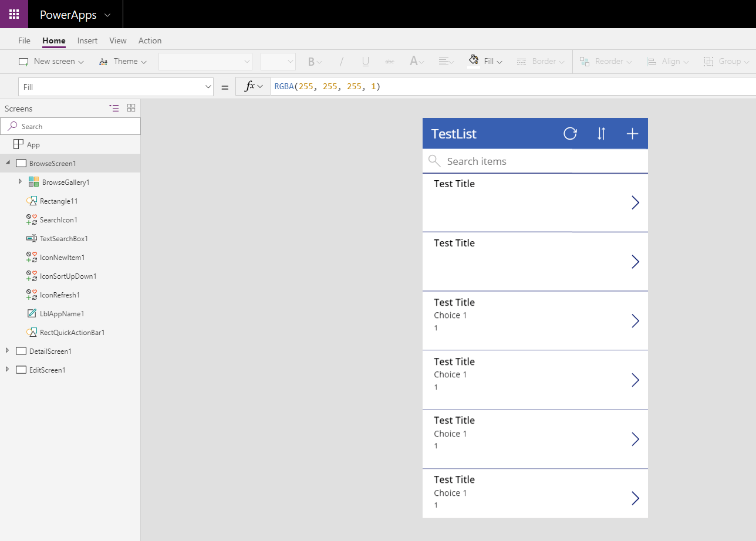The width and height of the screenshot is (756, 541).
Task: Select LblAppName1 in the tree view
Action: [x=62, y=314]
